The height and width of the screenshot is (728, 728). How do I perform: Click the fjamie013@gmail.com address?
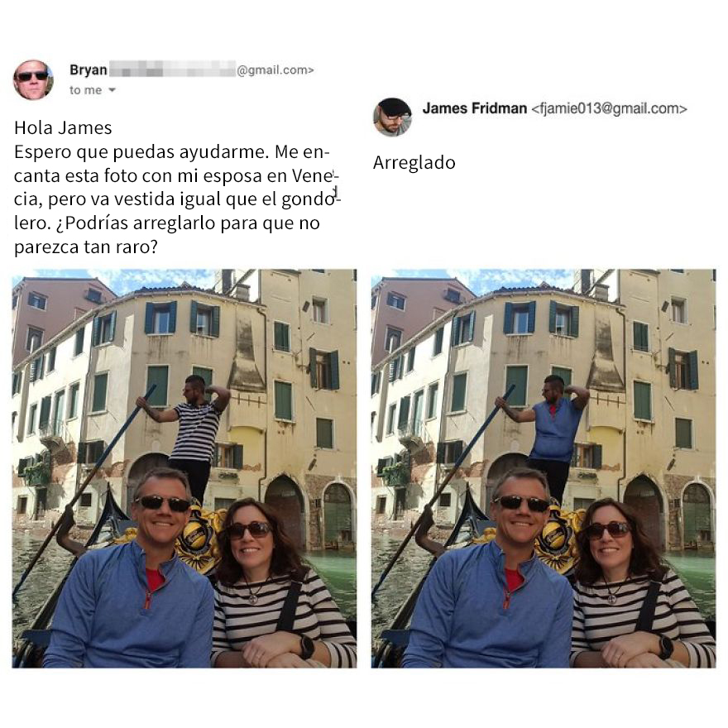[609, 108]
